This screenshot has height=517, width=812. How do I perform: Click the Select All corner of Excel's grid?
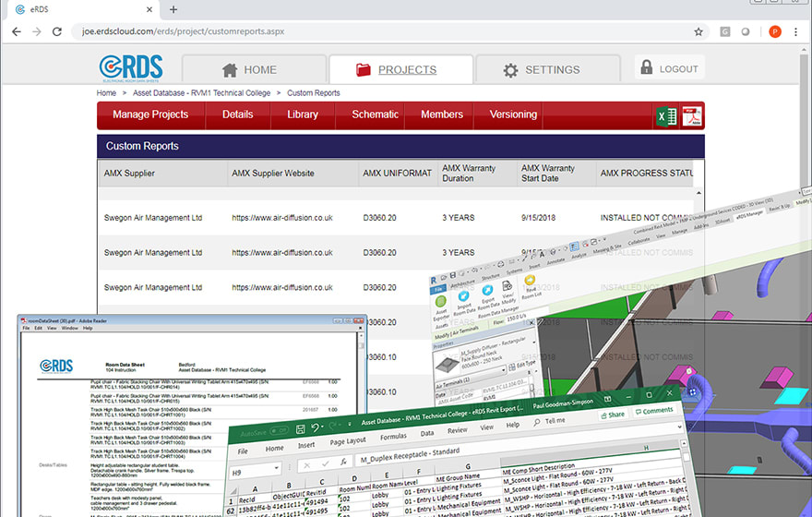[233, 492]
